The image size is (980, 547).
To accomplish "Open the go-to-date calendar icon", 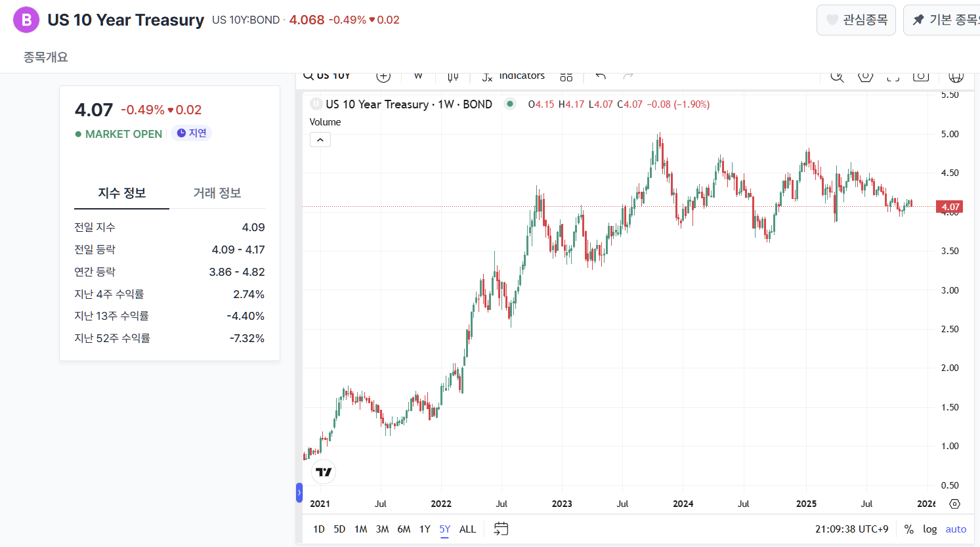I will [x=501, y=529].
